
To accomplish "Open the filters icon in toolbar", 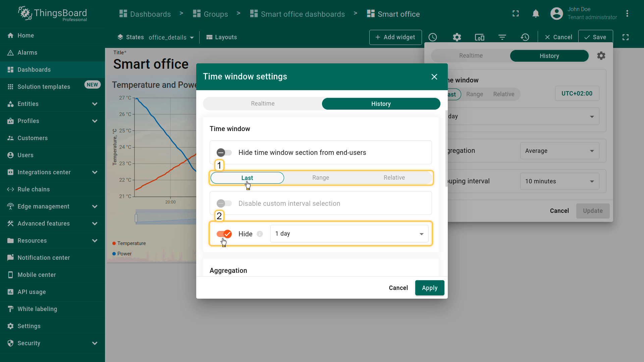I will (x=502, y=37).
